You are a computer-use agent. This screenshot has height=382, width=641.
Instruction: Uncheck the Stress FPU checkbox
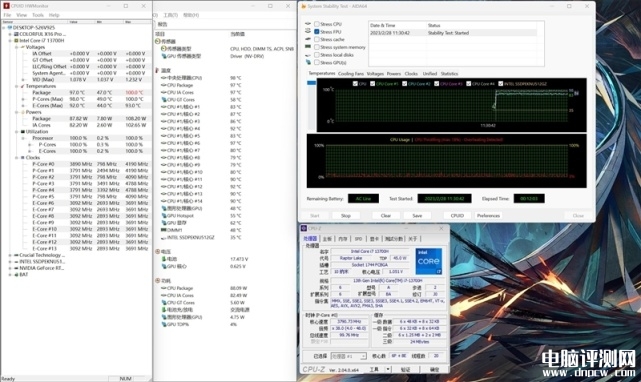pos(316,31)
